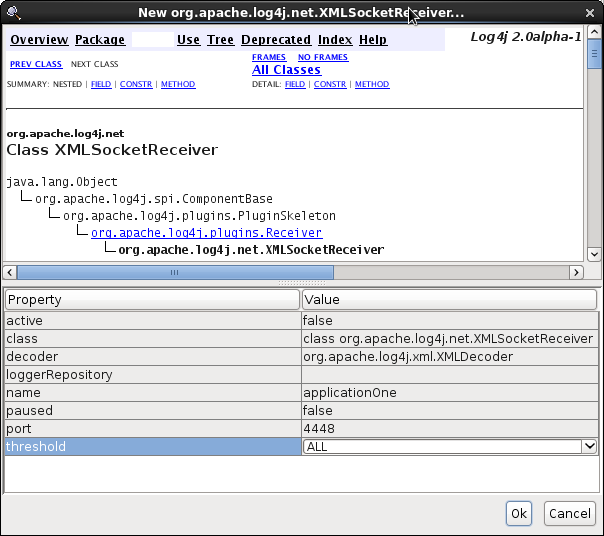The image size is (604, 536).
Task: Open org.apache.log4j.plugins.Receiver class link
Action: (206, 233)
